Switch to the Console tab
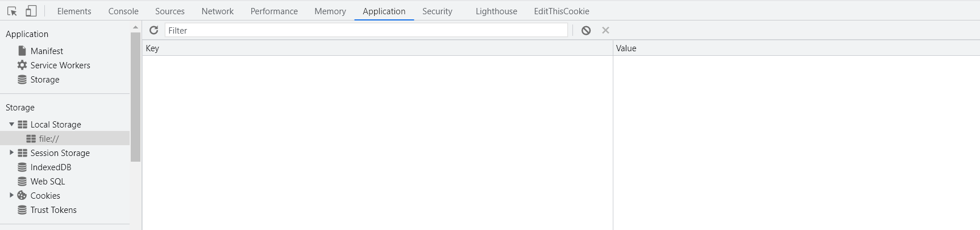Viewport: 980px width, 230px height. point(123,11)
